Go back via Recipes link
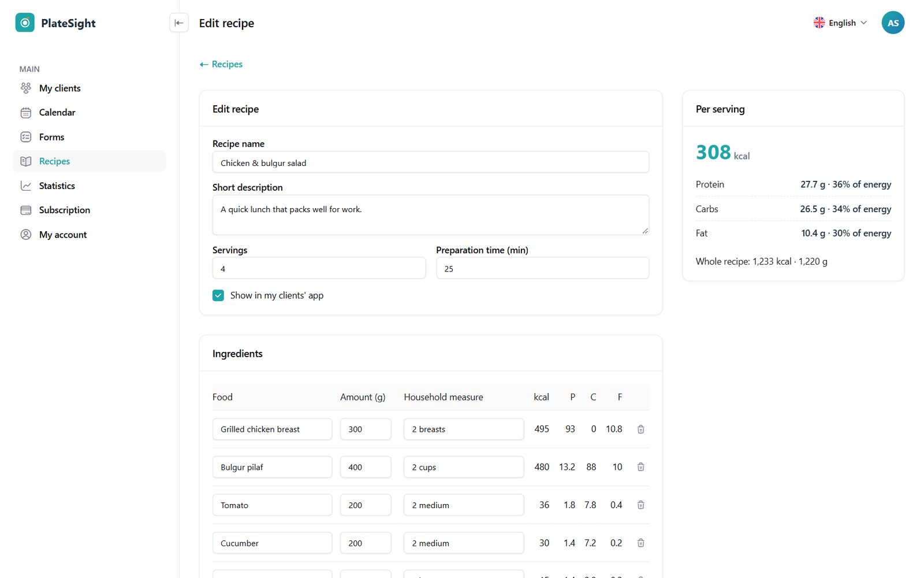924x578 pixels. (221, 64)
